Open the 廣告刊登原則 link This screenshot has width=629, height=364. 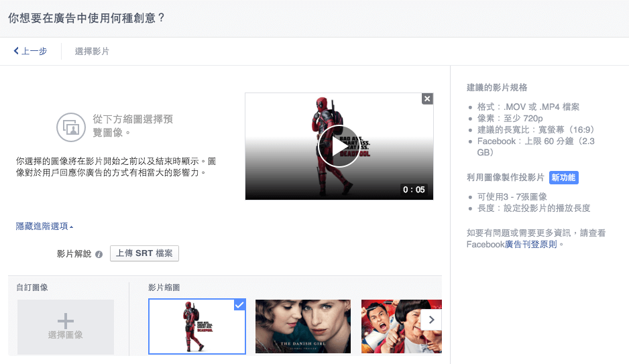pyautogui.click(x=530, y=244)
